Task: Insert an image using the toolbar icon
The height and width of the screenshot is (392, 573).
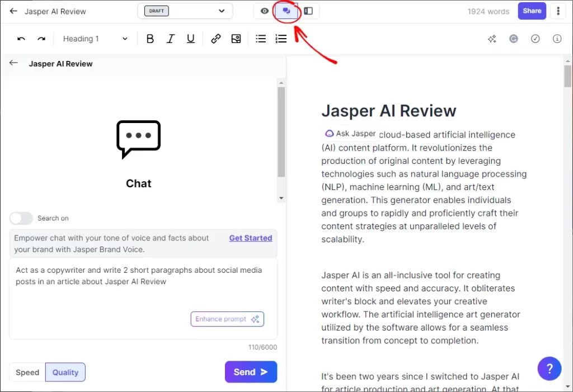Action: click(x=236, y=39)
